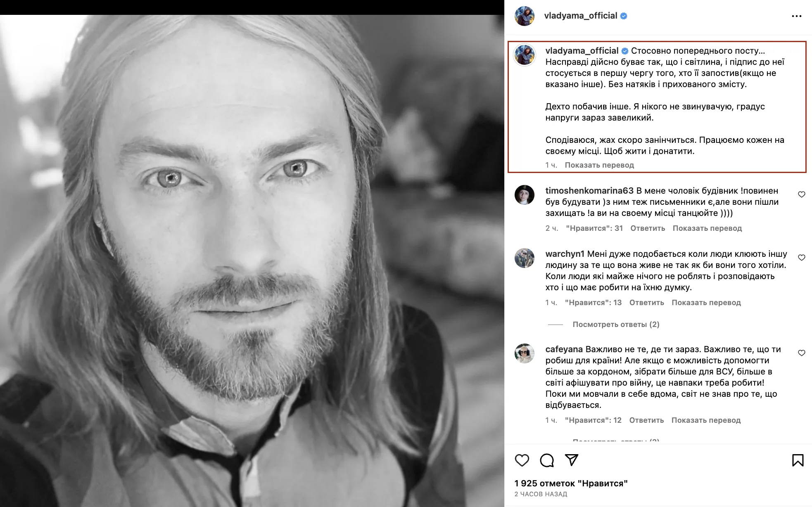Click the comment speech bubble icon

coord(547,460)
